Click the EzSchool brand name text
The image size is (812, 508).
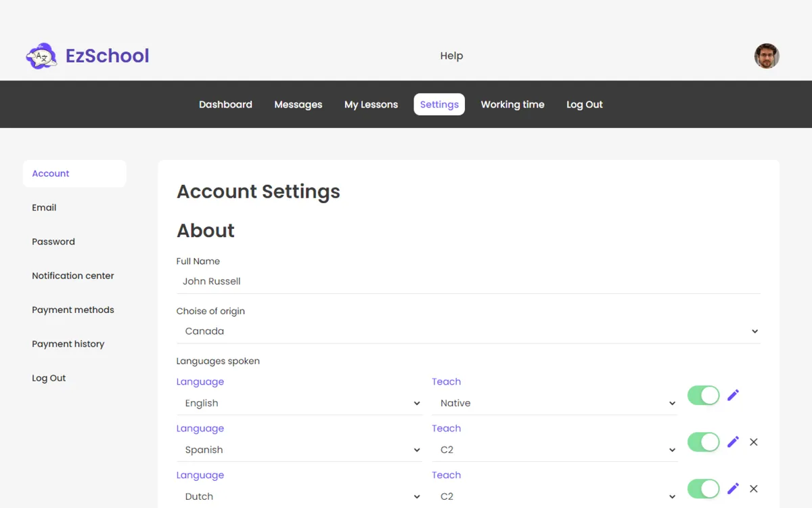coord(108,56)
